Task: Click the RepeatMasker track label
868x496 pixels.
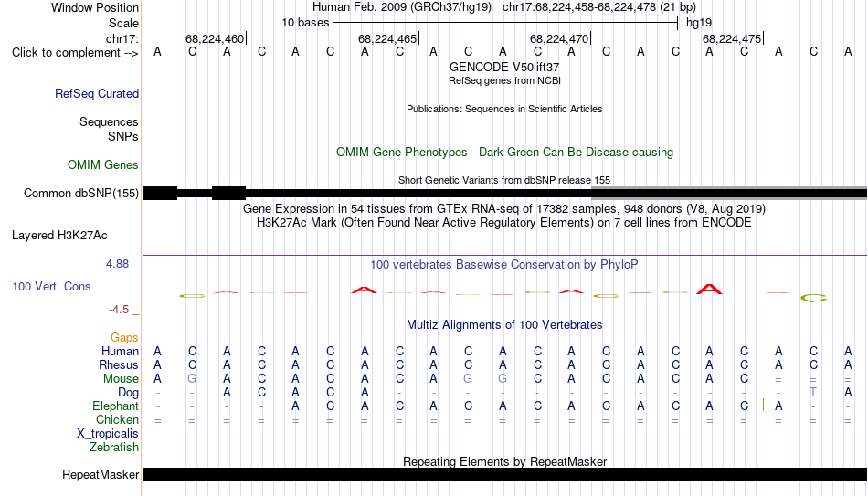Action: tap(101, 474)
